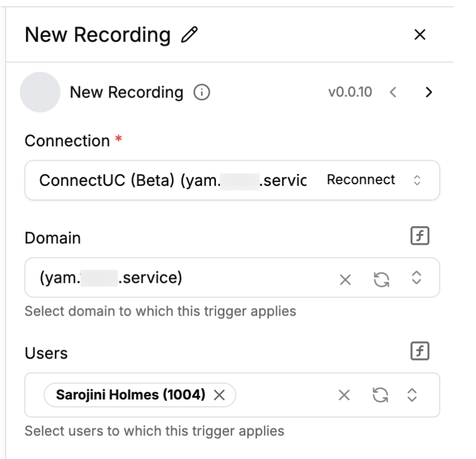The height and width of the screenshot is (459, 476).
Task: Click the 'Select users to which this trigger applies' hint
Action: tap(155, 431)
